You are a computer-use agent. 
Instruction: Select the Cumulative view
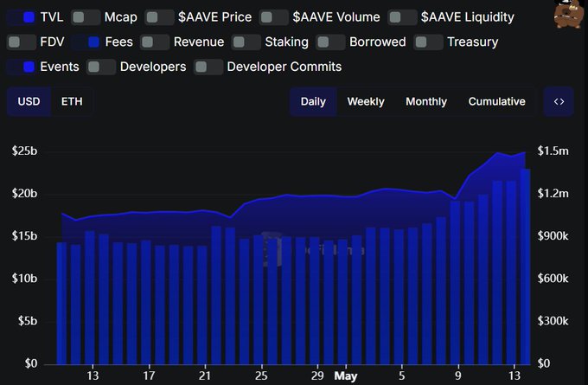point(497,102)
